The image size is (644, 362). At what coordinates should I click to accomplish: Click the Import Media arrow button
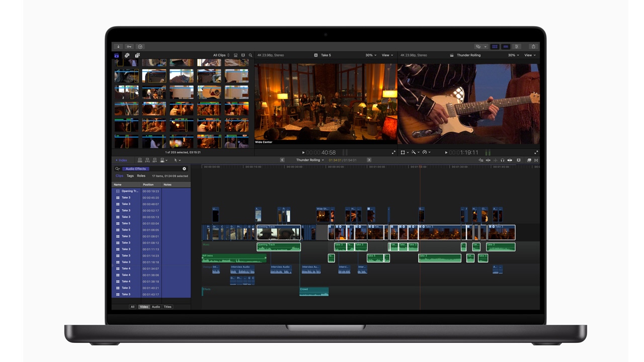coord(118,46)
